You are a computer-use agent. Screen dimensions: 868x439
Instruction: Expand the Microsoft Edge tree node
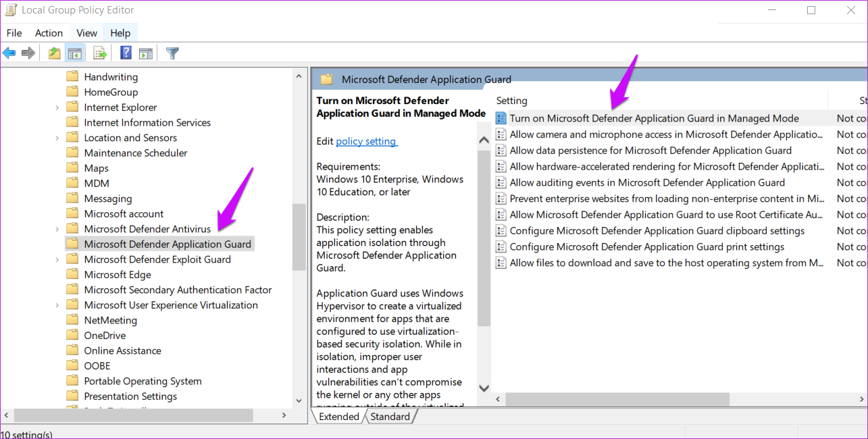click(57, 274)
